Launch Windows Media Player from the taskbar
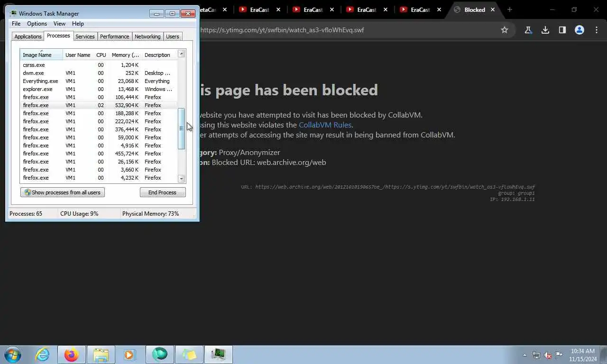607x364 pixels. coord(130,355)
